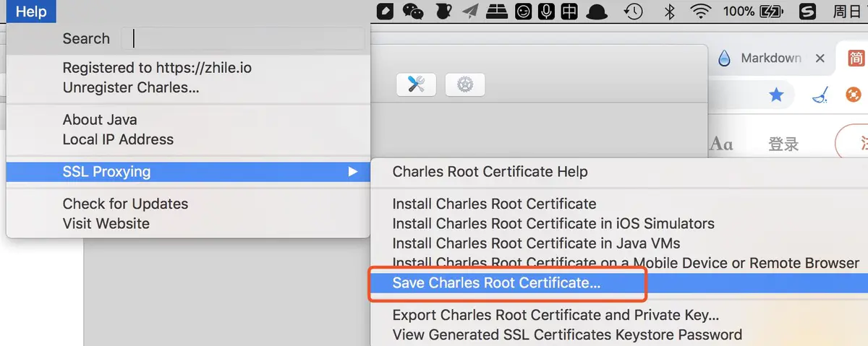Switch to the Markdown browser tab
This screenshot has width=868, height=346.
(771, 59)
